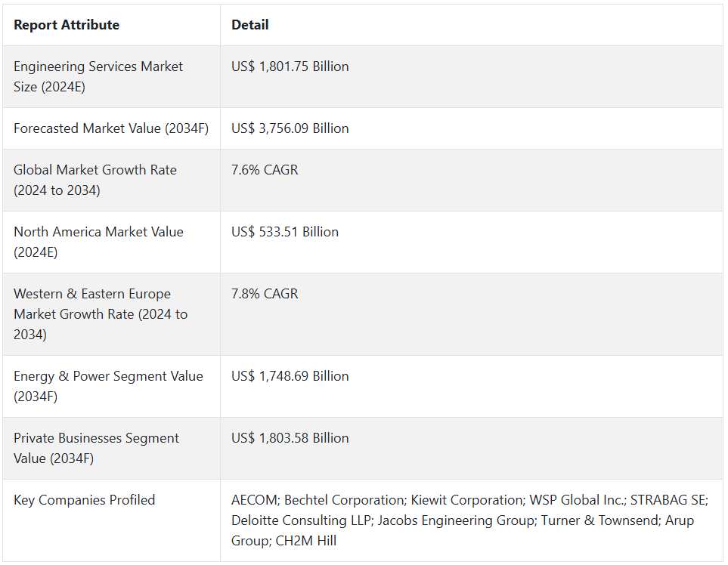
Task: Select the Global Market Growth Rate cell
Action: coord(95,180)
